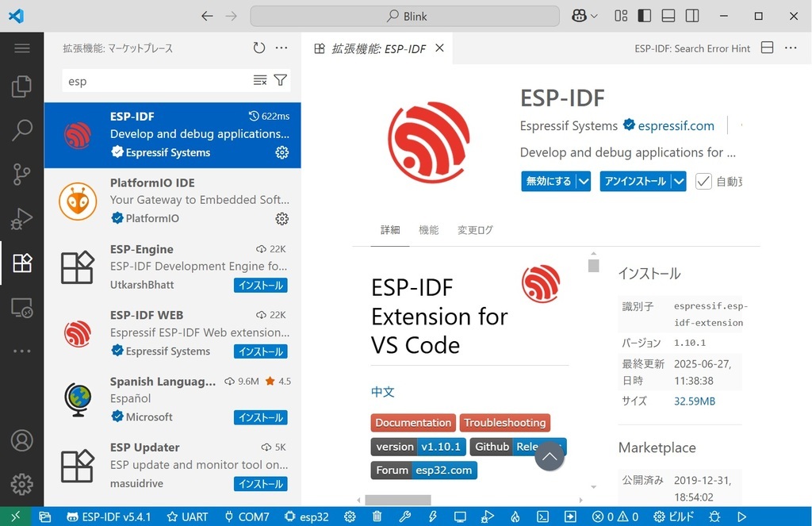Viewport: 812px width, 526px height.
Task: Open the Source Control view
Action: point(21,175)
